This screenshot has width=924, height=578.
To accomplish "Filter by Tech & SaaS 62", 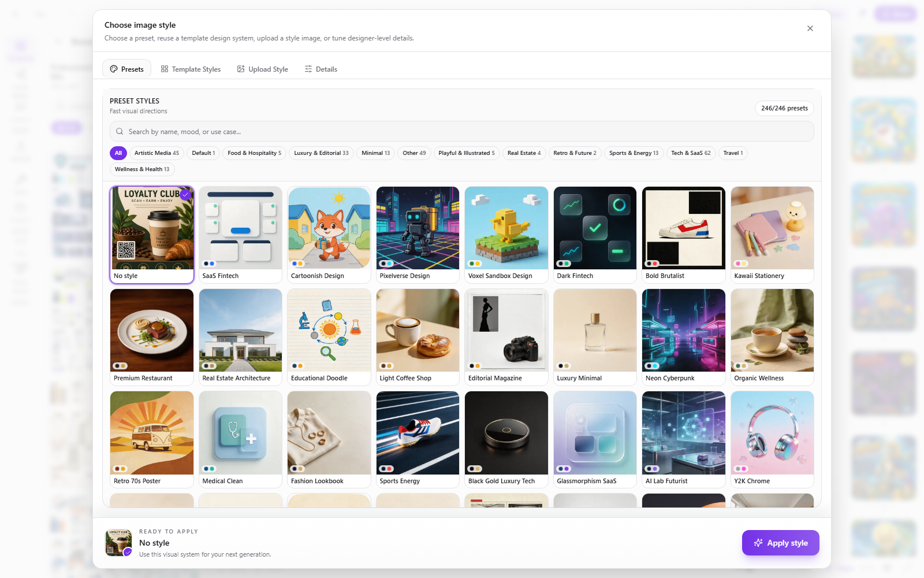I will [x=691, y=153].
